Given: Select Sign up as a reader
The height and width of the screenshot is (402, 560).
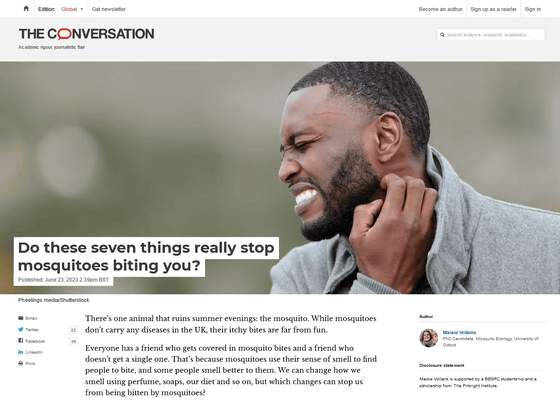Looking at the screenshot, I should (493, 9).
